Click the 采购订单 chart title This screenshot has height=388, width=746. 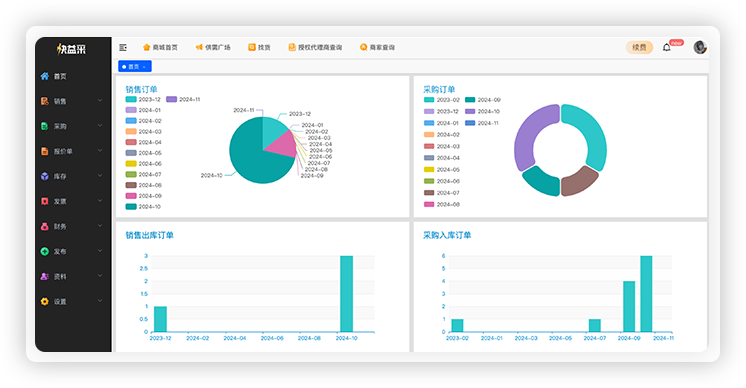click(x=439, y=89)
